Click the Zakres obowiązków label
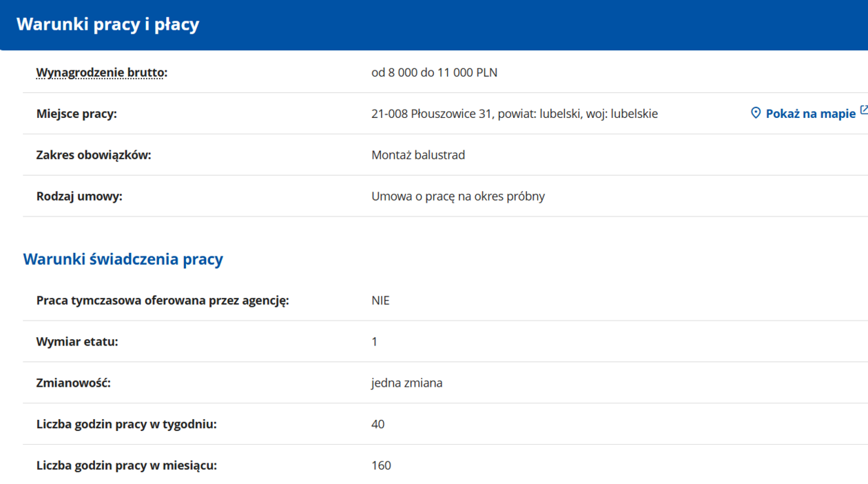 click(94, 155)
